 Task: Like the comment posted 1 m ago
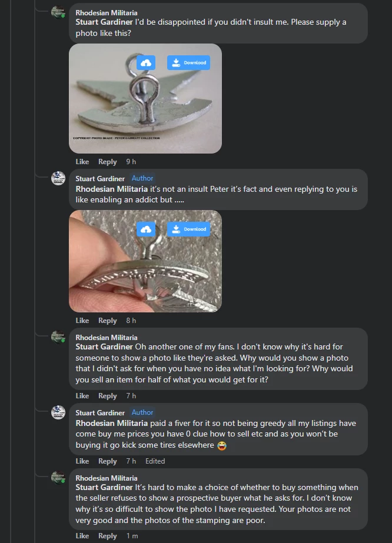tap(82, 536)
